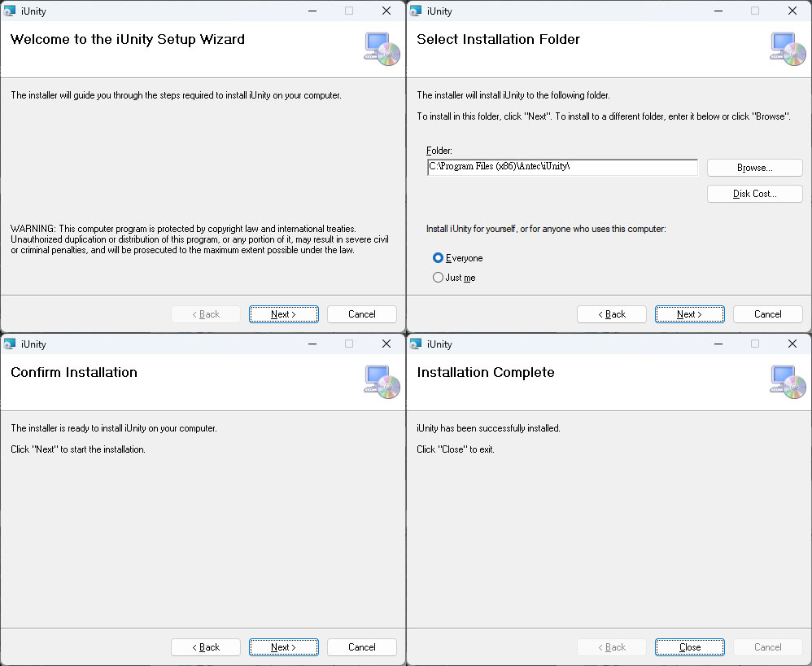This screenshot has width=812, height=666.
Task: Click the iUnity title icon in Welcome window
Action: pos(9,11)
